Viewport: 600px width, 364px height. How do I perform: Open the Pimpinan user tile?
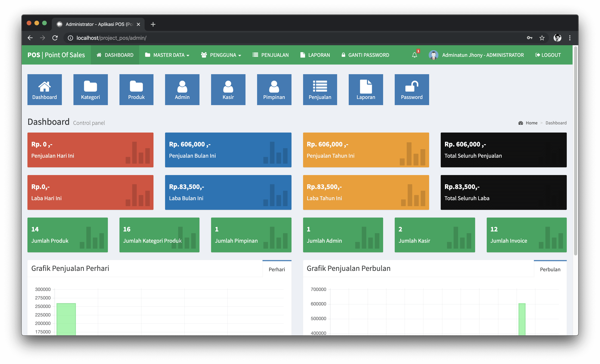[x=274, y=89]
